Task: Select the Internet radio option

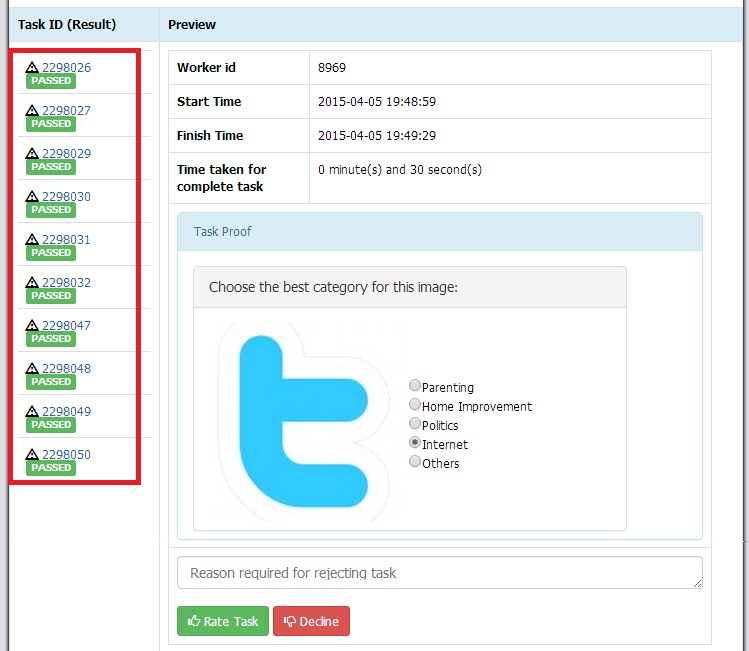Action: pos(415,442)
